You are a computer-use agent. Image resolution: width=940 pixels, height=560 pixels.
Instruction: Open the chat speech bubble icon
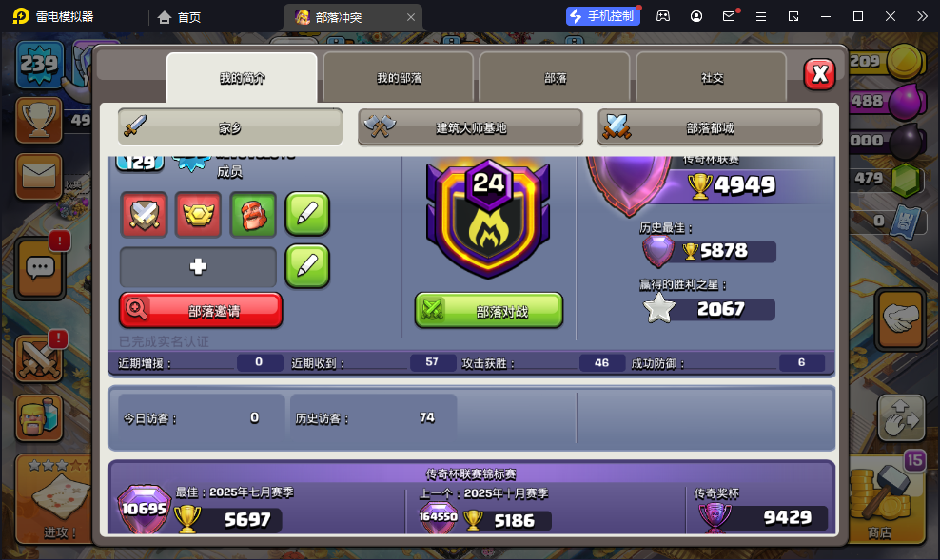click(40, 268)
